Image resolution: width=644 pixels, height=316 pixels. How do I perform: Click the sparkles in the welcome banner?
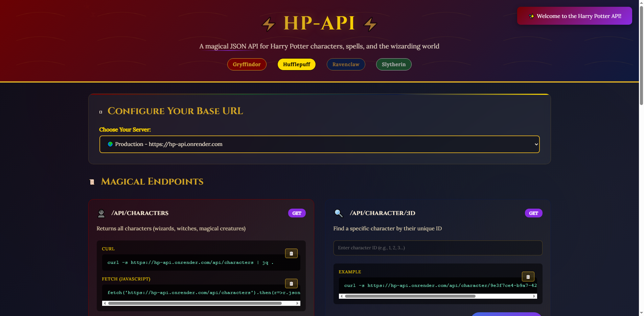531,16
